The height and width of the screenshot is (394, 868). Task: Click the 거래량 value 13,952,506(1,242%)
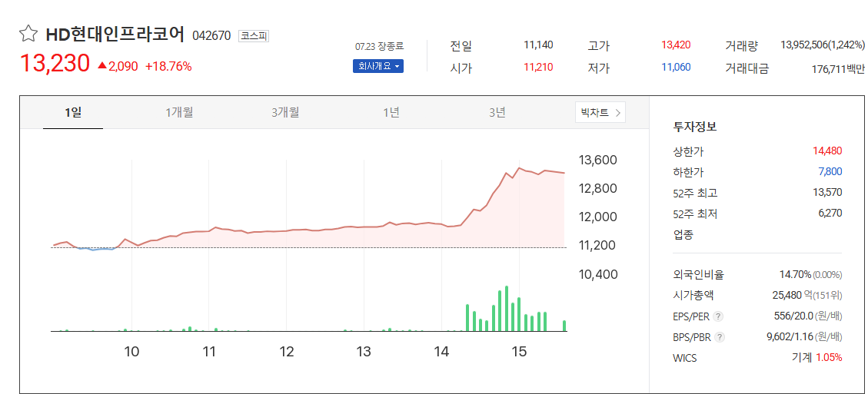pos(822,45)
